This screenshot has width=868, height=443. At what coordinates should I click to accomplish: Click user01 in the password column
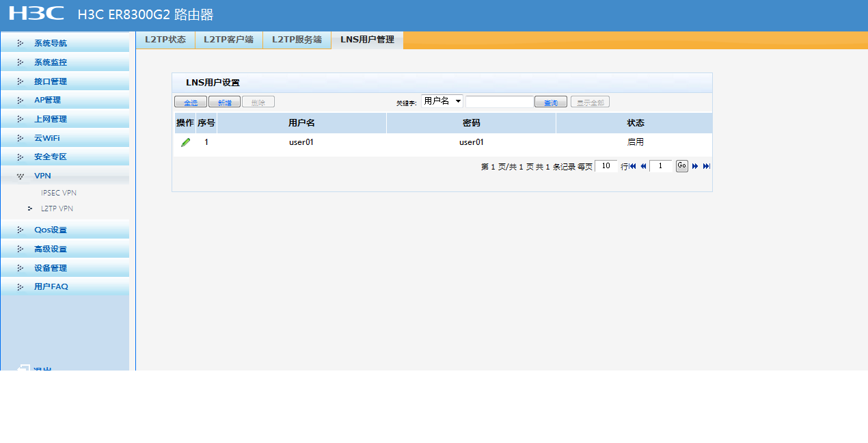pos(472,142)
